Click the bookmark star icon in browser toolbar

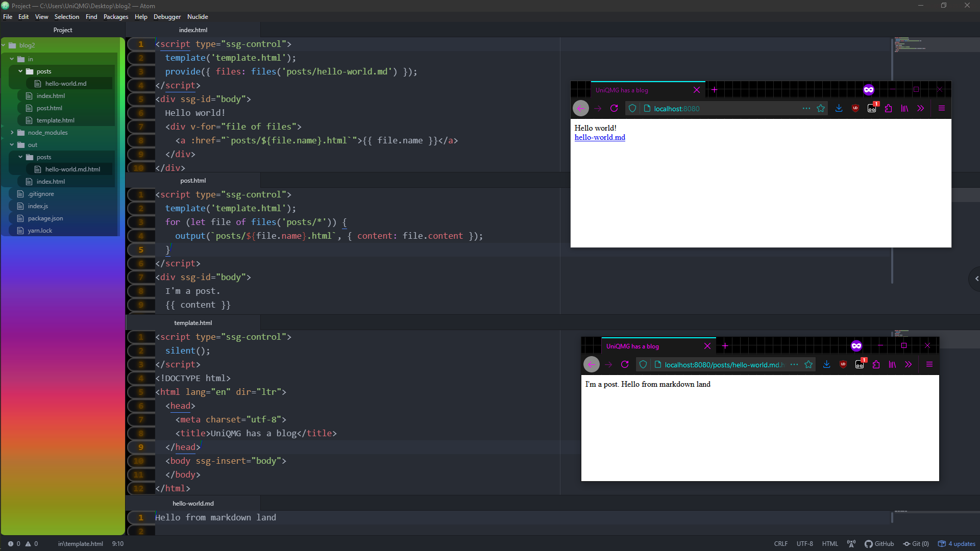click(821, 108)
